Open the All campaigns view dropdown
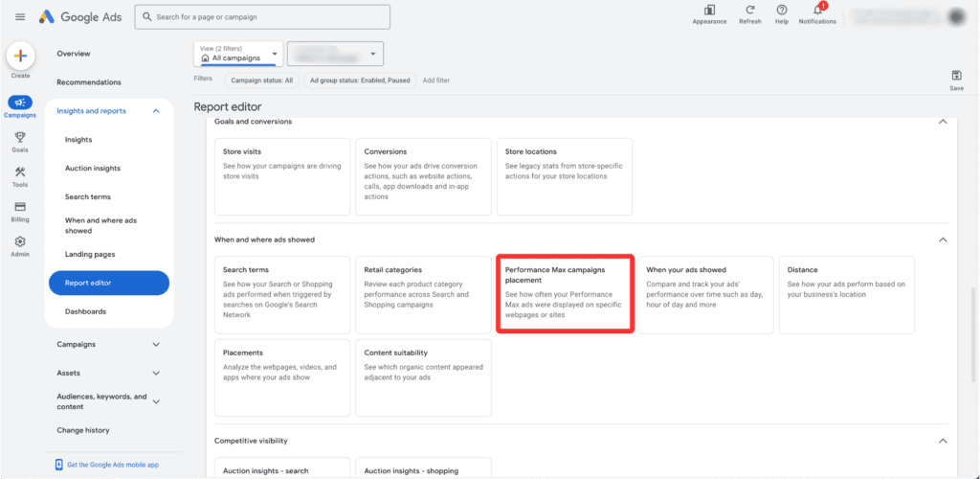 (x=238, y=54)
